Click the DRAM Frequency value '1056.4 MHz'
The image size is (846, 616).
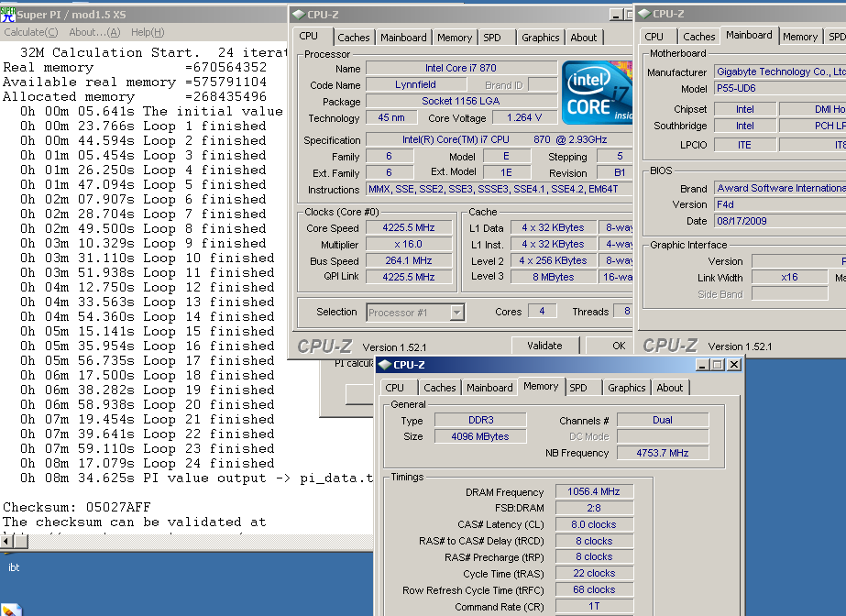594,491
